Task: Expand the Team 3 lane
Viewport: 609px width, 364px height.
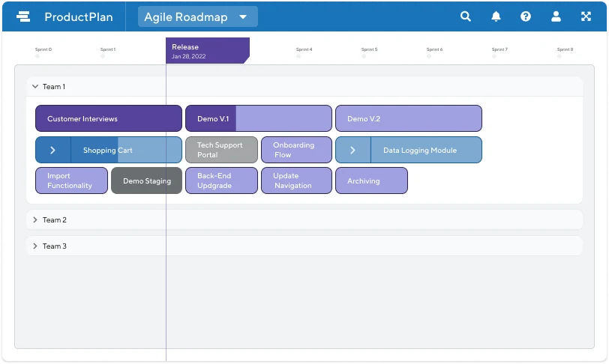Action: (35, 246)
